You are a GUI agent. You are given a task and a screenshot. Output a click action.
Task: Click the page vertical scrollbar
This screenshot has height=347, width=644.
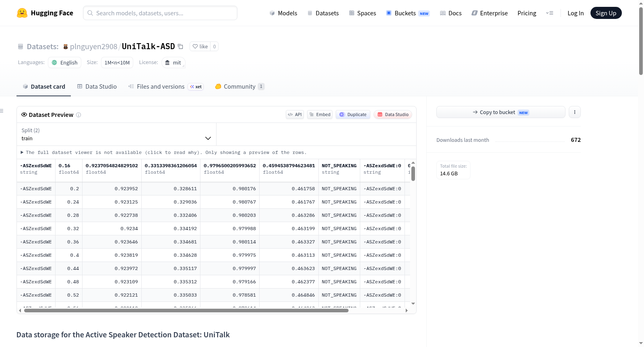641,40
